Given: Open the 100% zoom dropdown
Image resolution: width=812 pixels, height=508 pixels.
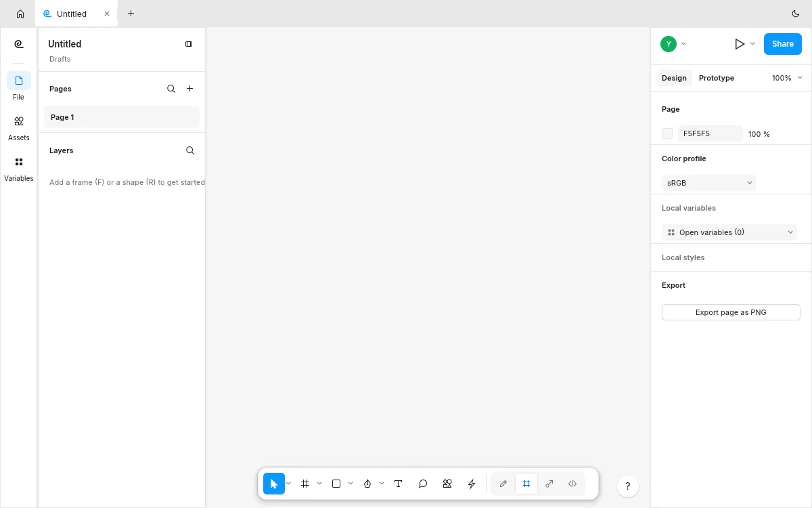Looking at the screenshot, I should coord(787,78).
